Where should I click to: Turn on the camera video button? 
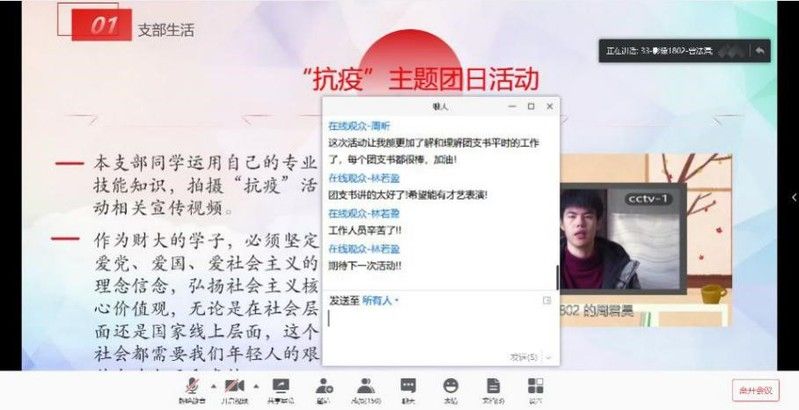click(x=234, y=391)
